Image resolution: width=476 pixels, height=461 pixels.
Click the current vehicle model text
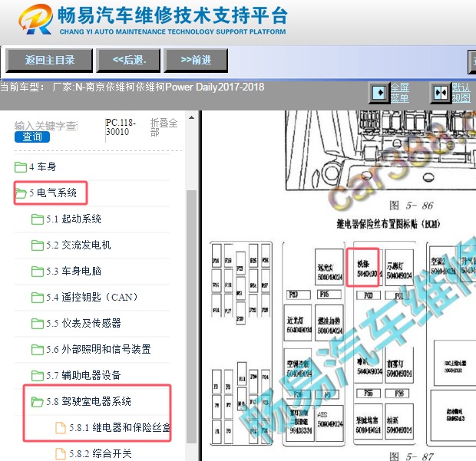(132, 87)
